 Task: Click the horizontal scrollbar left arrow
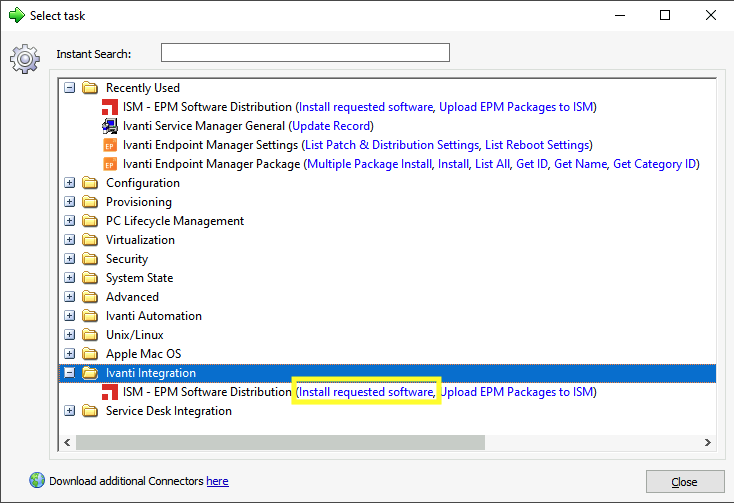(67, 442)
